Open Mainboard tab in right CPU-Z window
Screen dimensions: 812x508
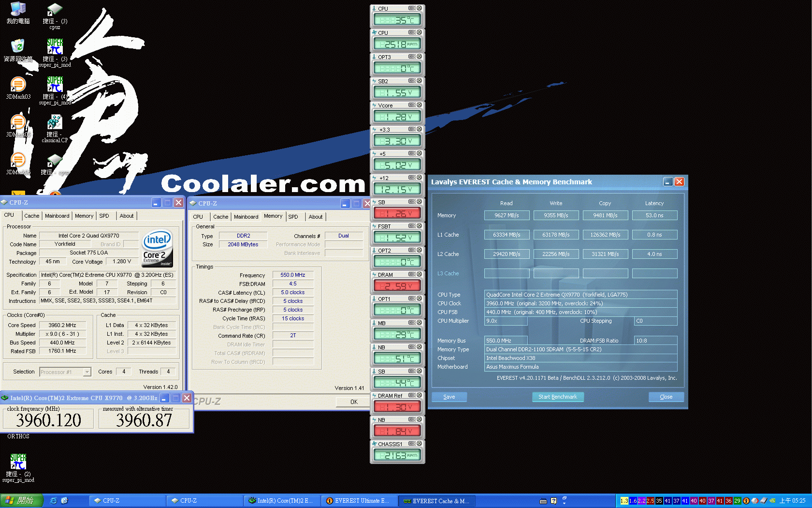pos(246,217)
